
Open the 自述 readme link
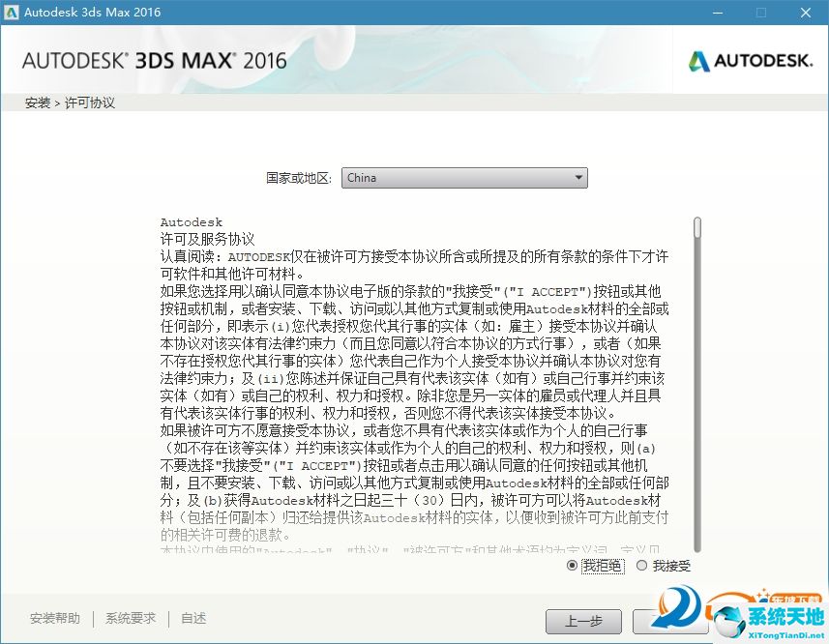(193, 618)
